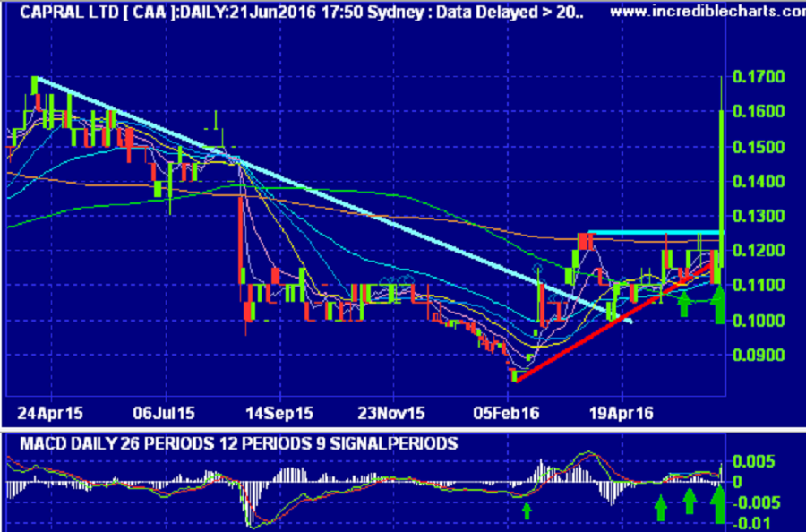Image resolution: width=806 pixels, height=532 pixels.
Task: Click the -0.01 MACD axis label
Action: coord(750,524)
